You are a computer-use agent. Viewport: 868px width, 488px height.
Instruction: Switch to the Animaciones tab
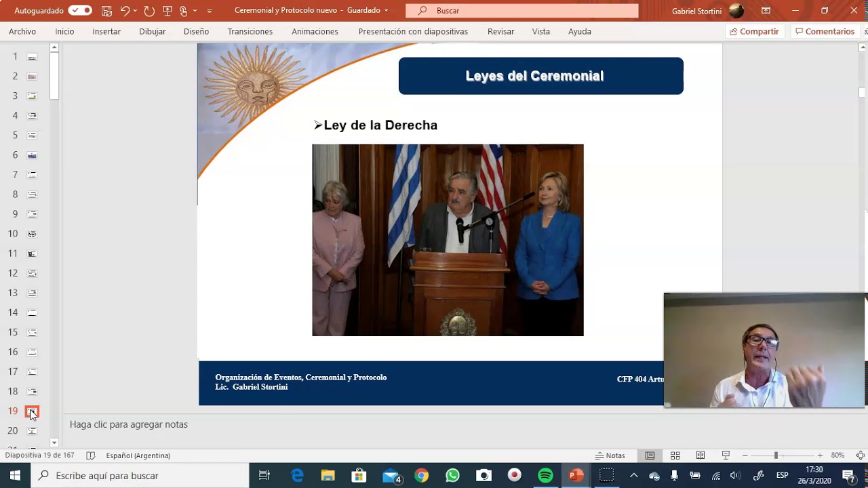tap(315, 31)
